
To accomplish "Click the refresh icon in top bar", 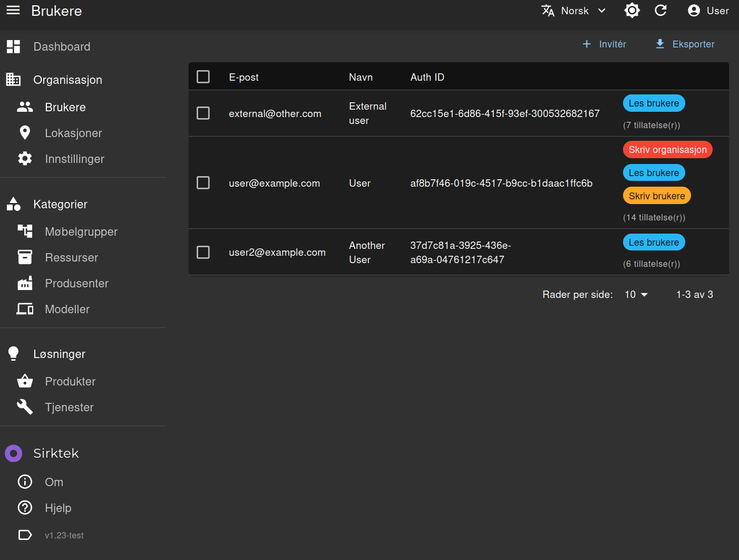I will [660, 11].
